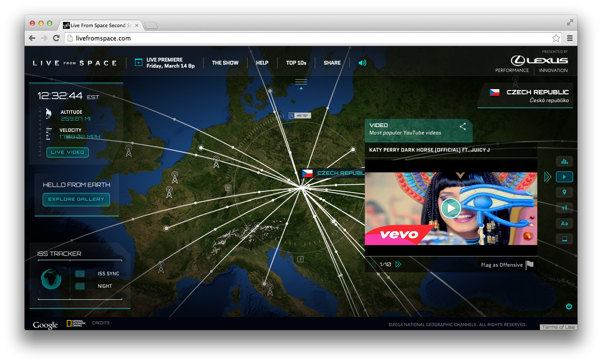
Task: Click the Česká republika label
Action: click(549, 100)
